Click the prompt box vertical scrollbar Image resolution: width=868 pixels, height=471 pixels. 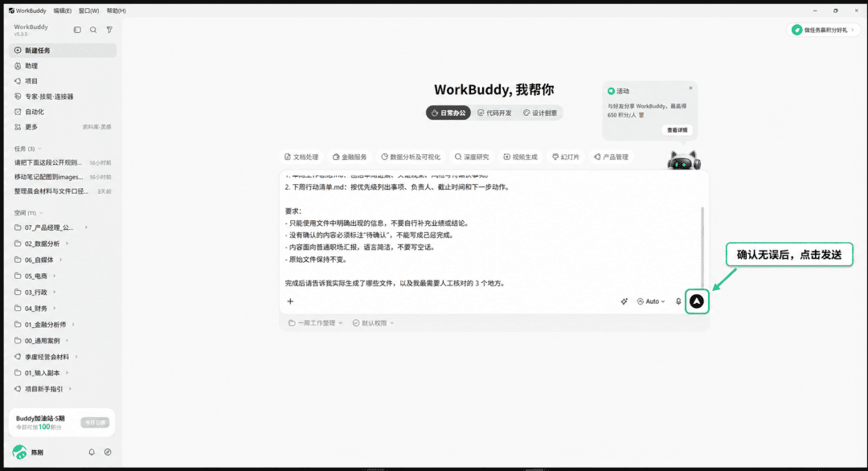(x=702, y=248)
